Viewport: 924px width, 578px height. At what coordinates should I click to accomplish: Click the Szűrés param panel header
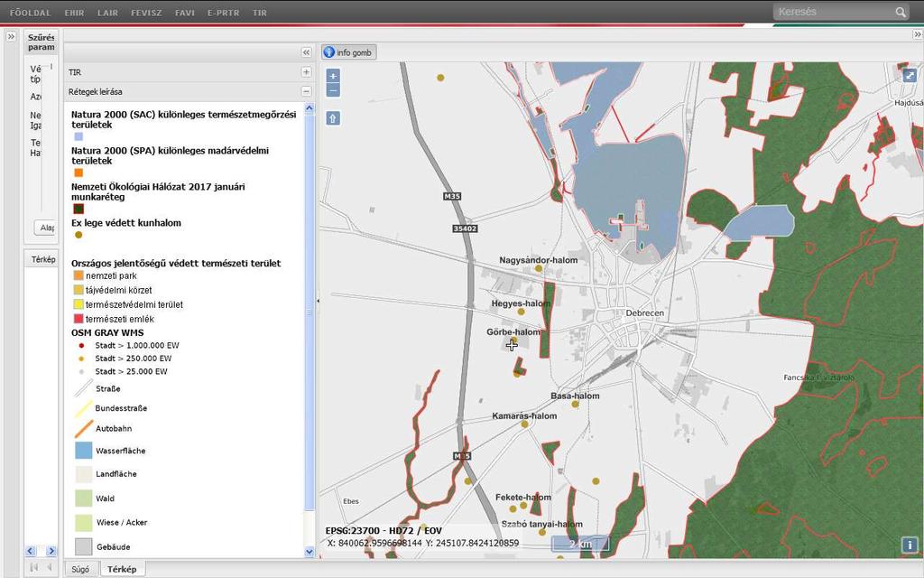42,42
